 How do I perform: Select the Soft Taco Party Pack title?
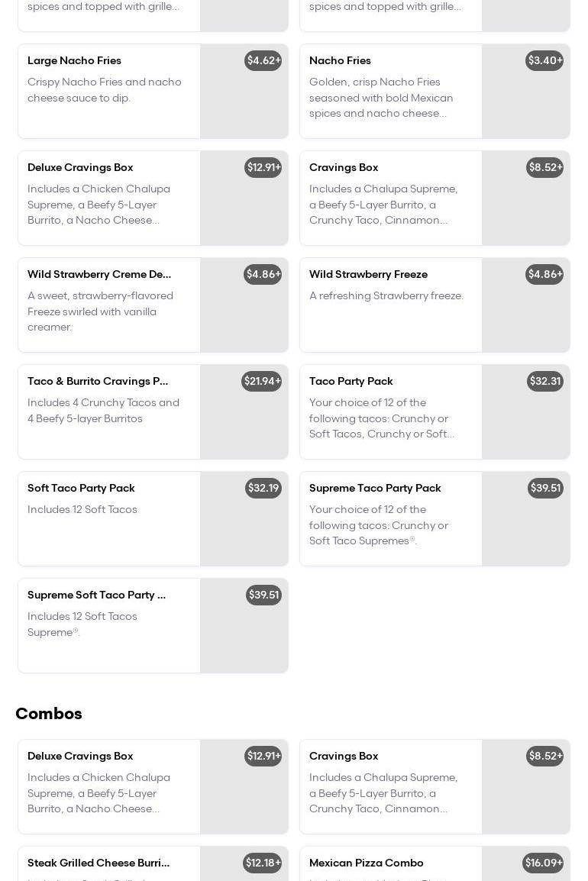pos(81,488)
